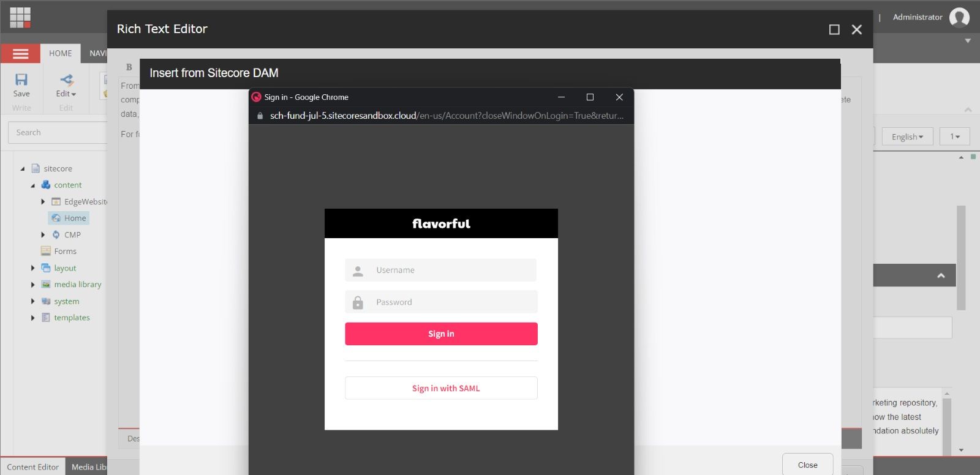Expand the CMP tree node
Screen dimensions: 980x475
[43, 234]
